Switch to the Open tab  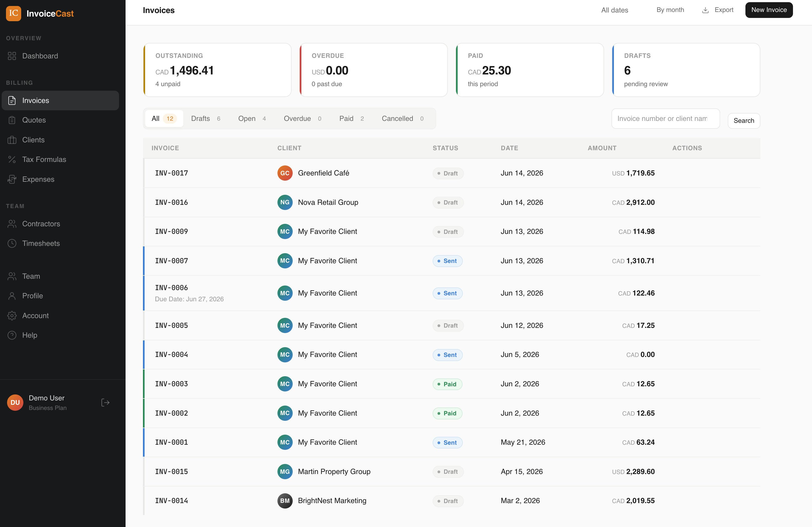click(x=252, y=118)
